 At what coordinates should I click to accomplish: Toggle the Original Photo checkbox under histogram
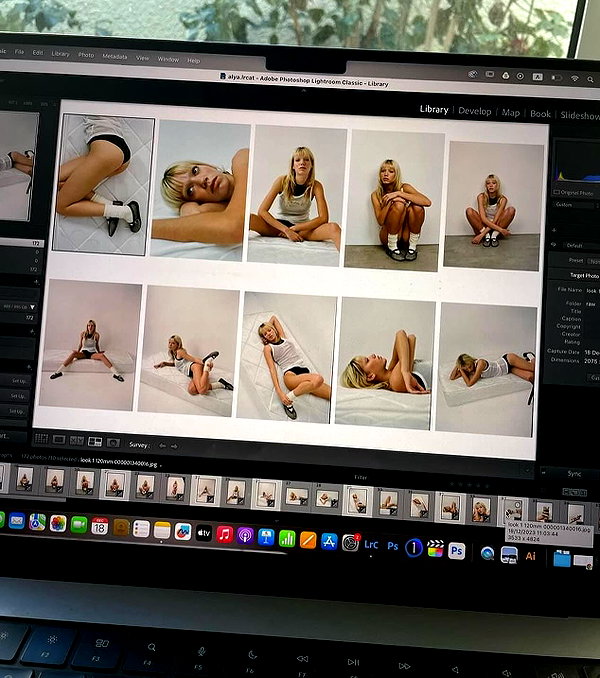click(557, 192)
